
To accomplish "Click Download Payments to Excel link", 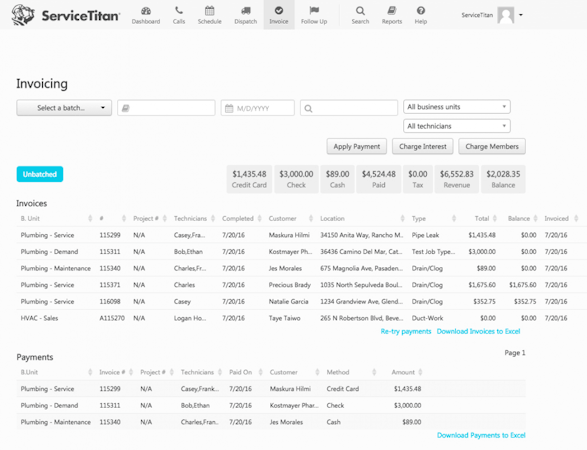I will pos(481,435).
